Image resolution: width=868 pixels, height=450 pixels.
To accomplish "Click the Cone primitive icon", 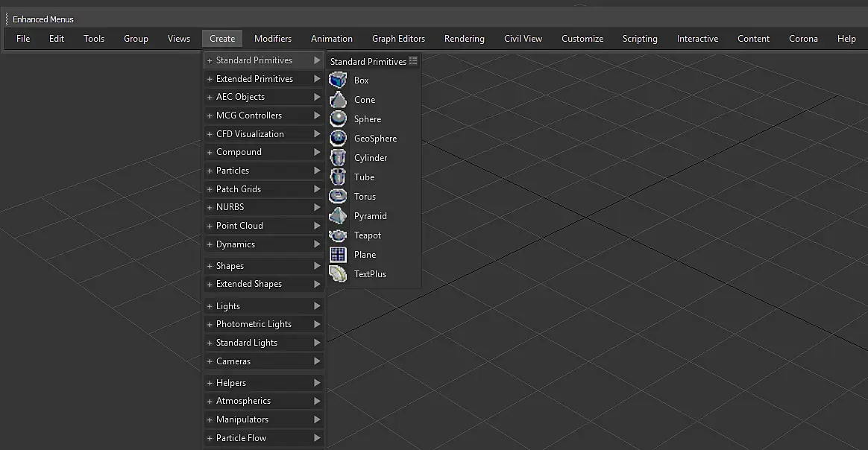I will (338, 100).
